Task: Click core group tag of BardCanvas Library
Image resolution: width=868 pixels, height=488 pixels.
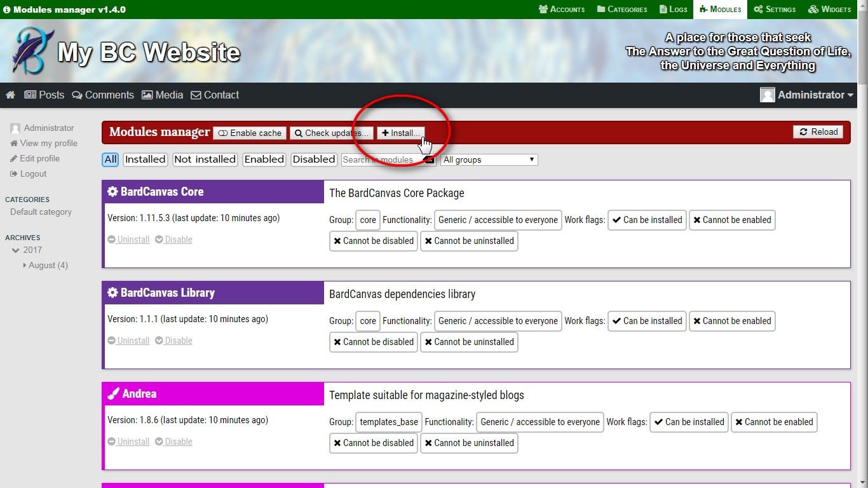Action: click(368, 321)
